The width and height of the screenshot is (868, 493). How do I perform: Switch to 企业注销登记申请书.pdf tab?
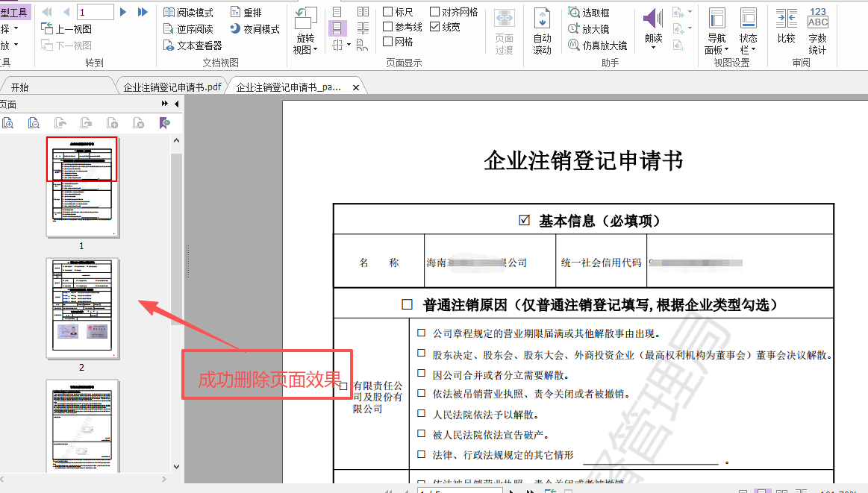pyautogui.click(x=172, y=87)
